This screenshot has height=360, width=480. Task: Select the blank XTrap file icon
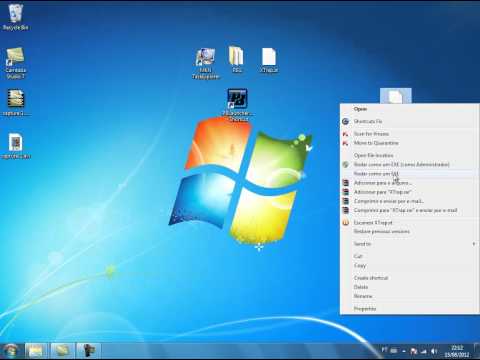269,60
